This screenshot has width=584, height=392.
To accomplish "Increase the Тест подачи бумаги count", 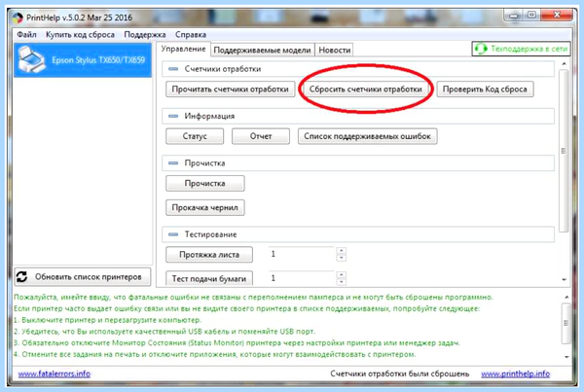I will (342, 274).
